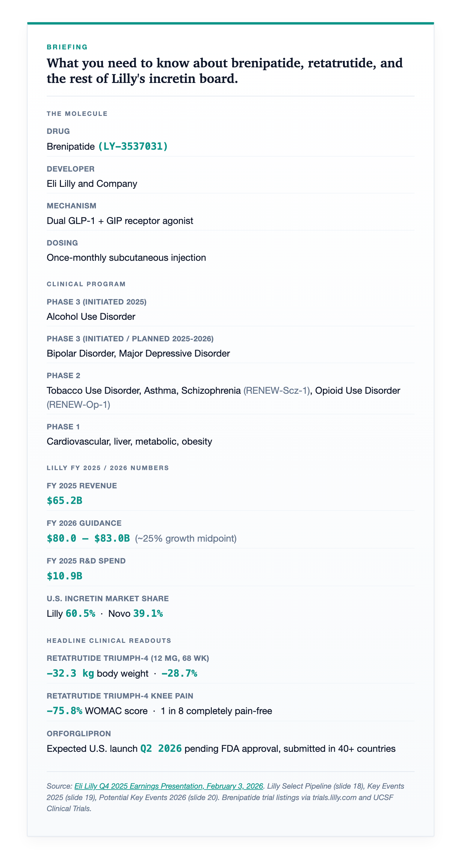Click the Q2 2026 orforglipron launch date
The image size is (461, 868).
point(161,748)
